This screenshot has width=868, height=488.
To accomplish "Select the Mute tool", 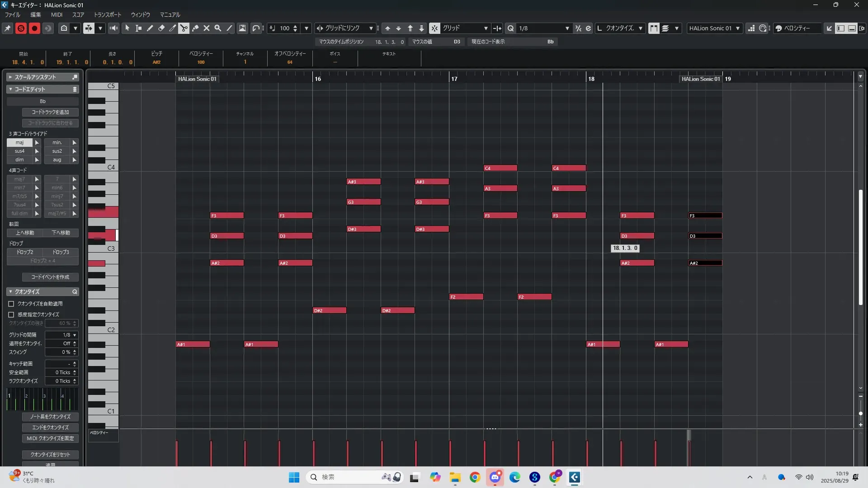I will point(207,28).
